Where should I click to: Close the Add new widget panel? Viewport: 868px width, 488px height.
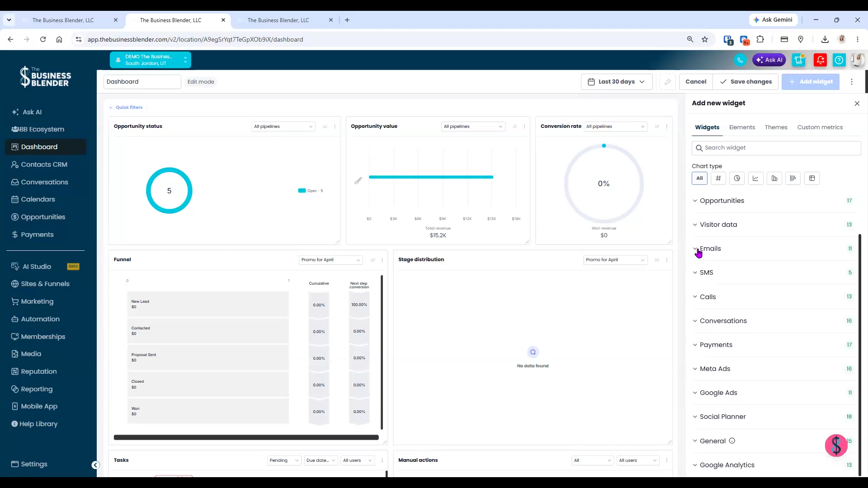(857, 103)
